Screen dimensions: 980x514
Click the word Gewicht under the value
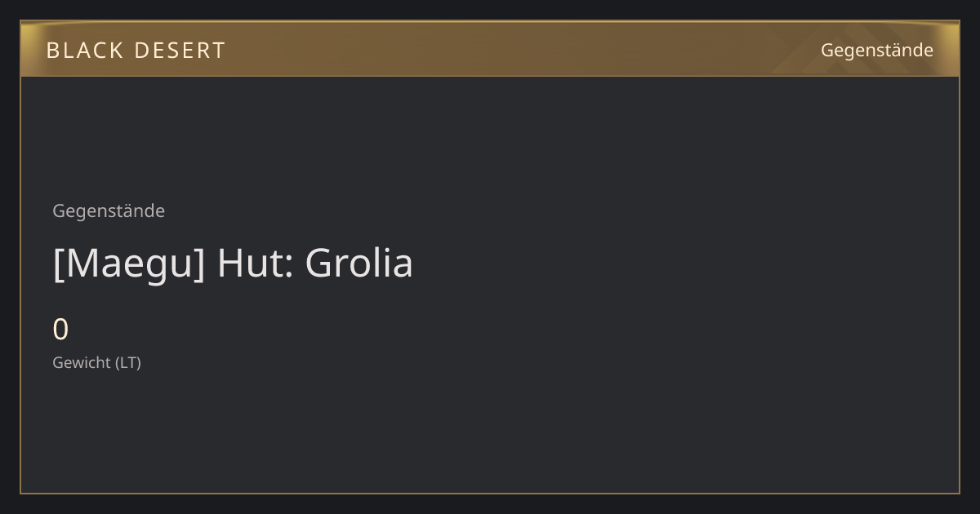click(x=81, y=362)
